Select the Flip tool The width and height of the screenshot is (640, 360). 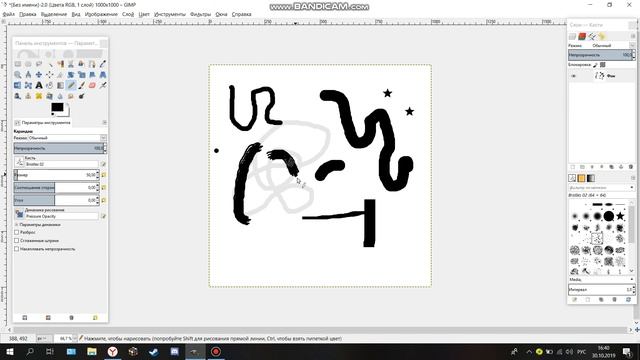[18, 85]
